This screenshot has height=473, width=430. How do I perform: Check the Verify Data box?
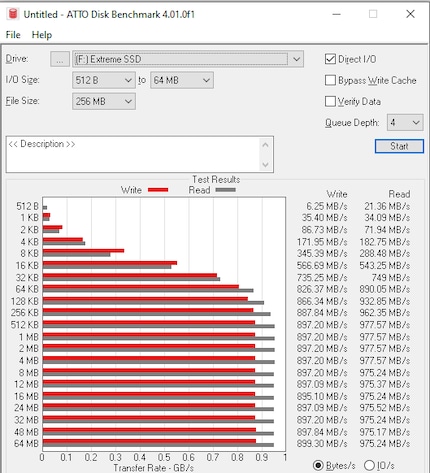(x=330, y=101)
